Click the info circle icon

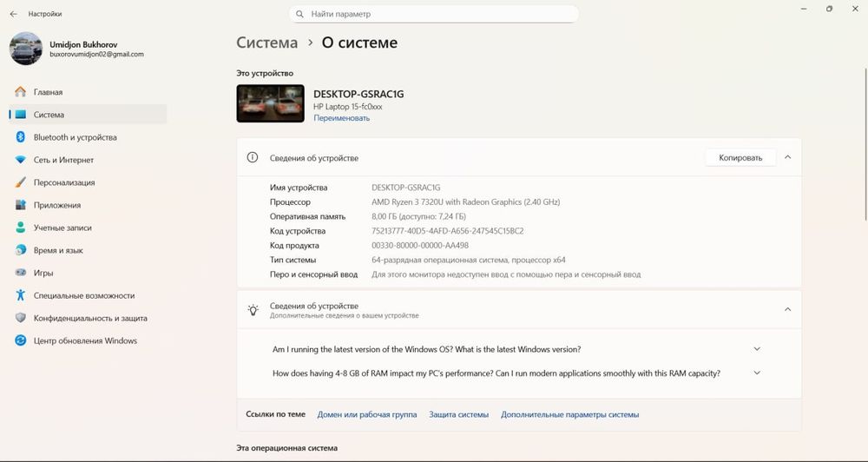click(x=253, y=157)
